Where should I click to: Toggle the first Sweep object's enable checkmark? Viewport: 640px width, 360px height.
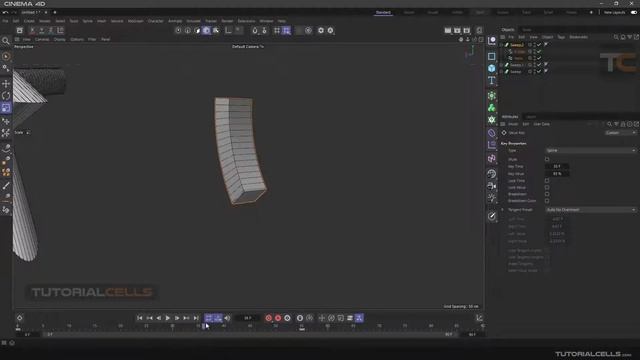539,45
